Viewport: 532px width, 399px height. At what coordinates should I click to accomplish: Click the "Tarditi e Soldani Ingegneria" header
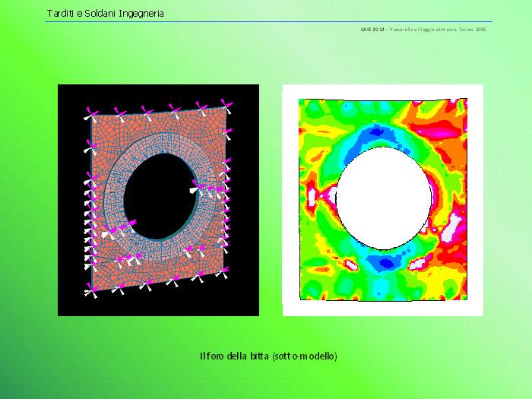[x=105, y=14]
